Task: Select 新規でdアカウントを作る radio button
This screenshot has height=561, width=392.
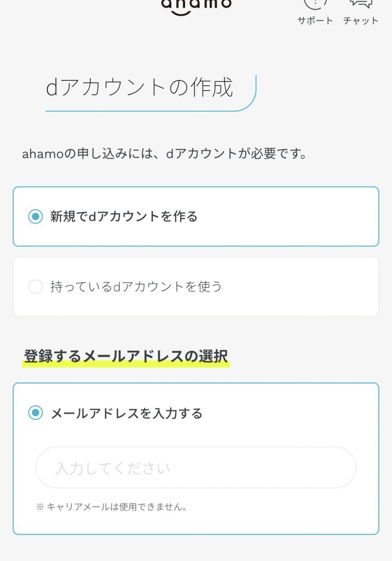Action: coord(36,216)
